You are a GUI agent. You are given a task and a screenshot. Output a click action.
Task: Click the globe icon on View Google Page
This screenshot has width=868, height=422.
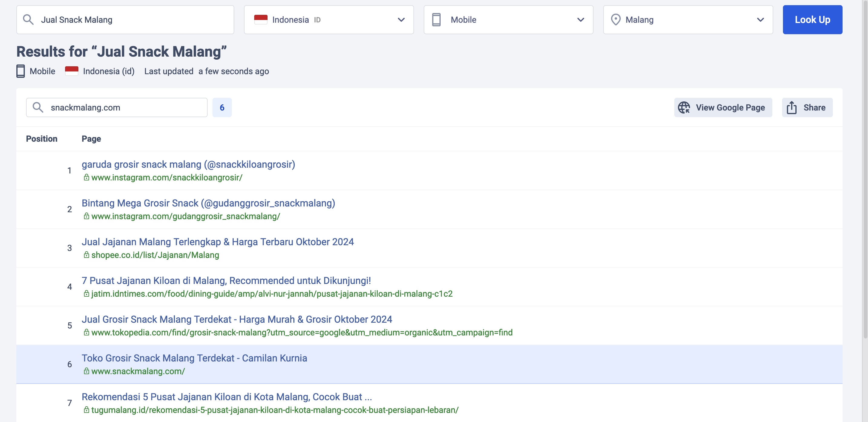pos(684,107)
